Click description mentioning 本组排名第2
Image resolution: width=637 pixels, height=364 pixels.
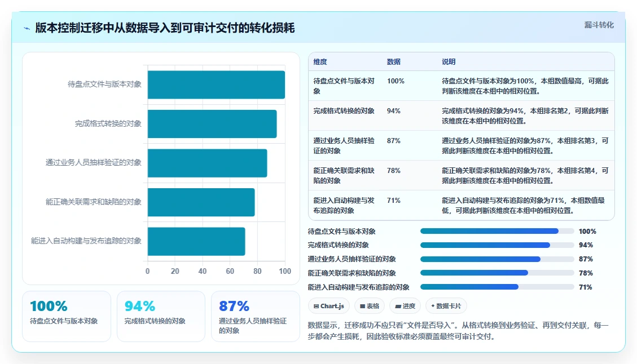(525, 116)
